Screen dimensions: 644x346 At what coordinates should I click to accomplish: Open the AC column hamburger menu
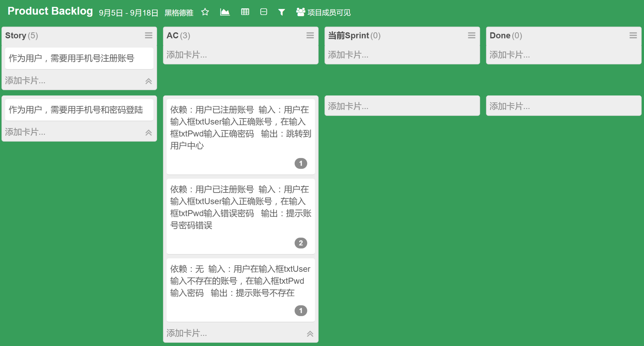point(310,35)
